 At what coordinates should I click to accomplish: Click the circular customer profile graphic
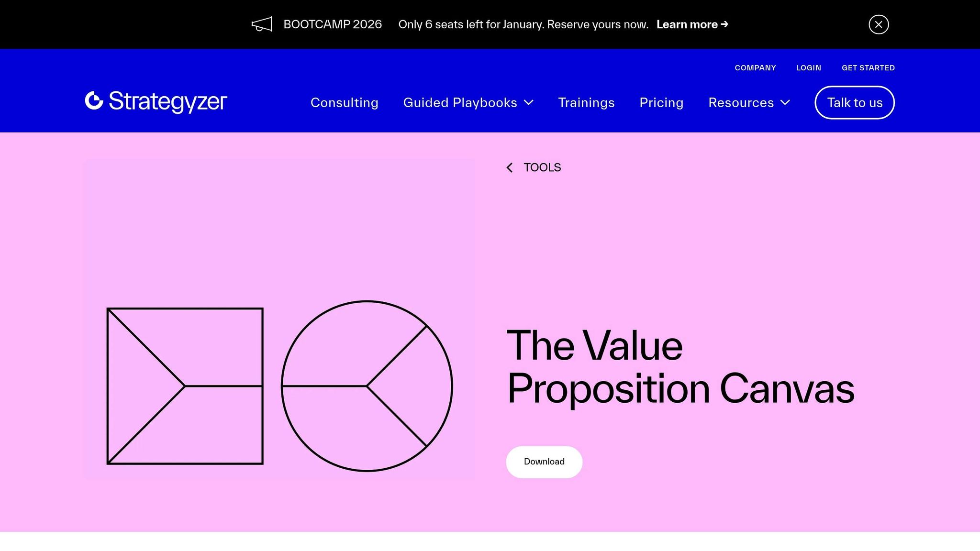click(x=367, y=386)
